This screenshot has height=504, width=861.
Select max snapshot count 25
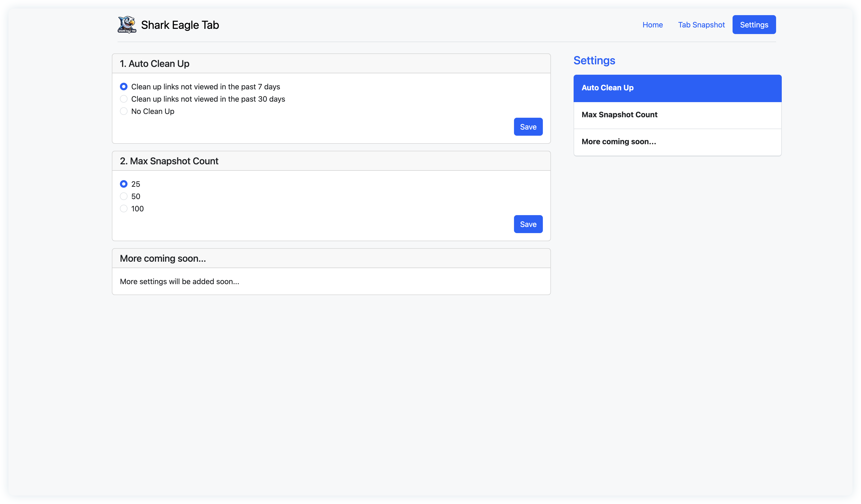click(x=124, y=184)
